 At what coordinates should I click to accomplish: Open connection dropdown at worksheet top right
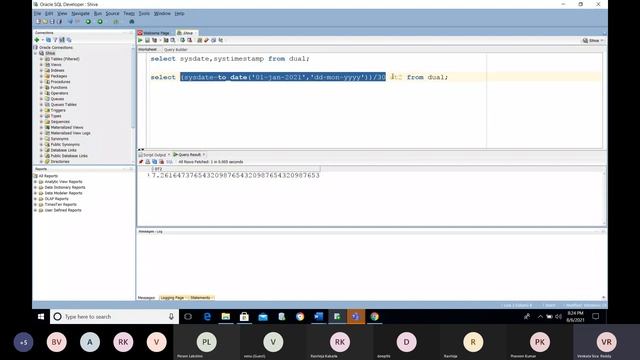tap(593, 40)
